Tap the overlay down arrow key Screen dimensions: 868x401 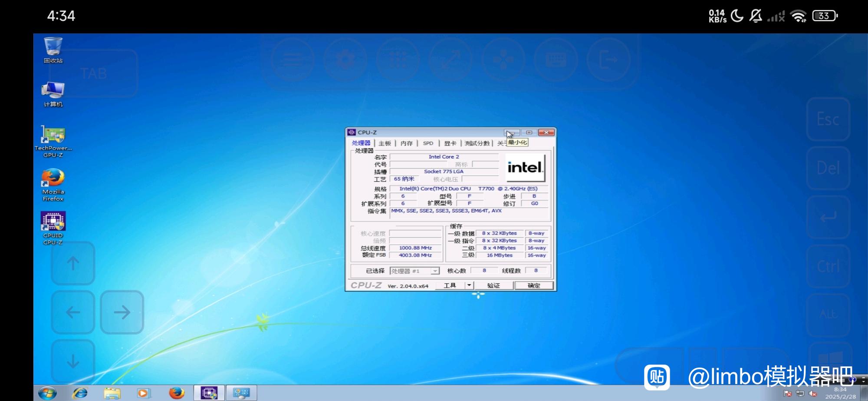73,361
